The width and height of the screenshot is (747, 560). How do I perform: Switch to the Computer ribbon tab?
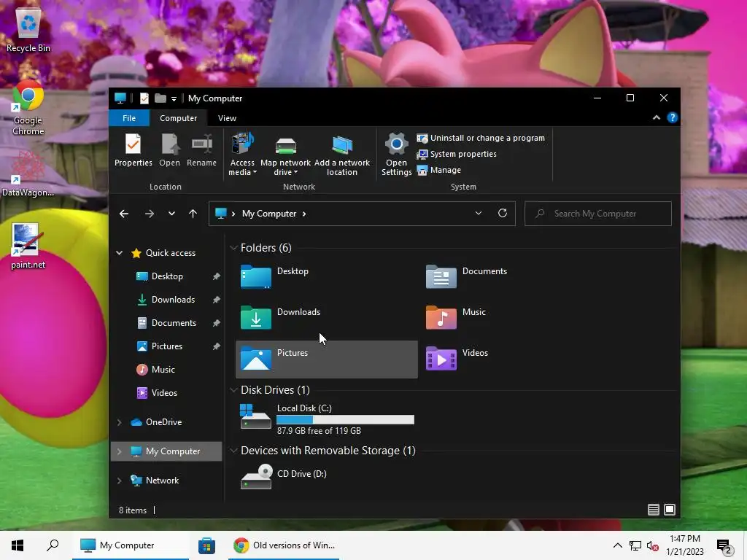(x=178, y=118)
